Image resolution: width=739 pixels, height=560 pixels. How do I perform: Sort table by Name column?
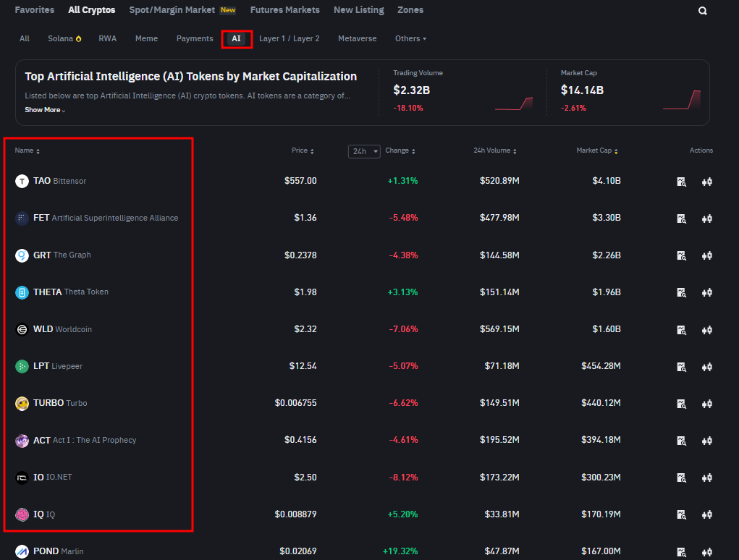tap(27, 150)
